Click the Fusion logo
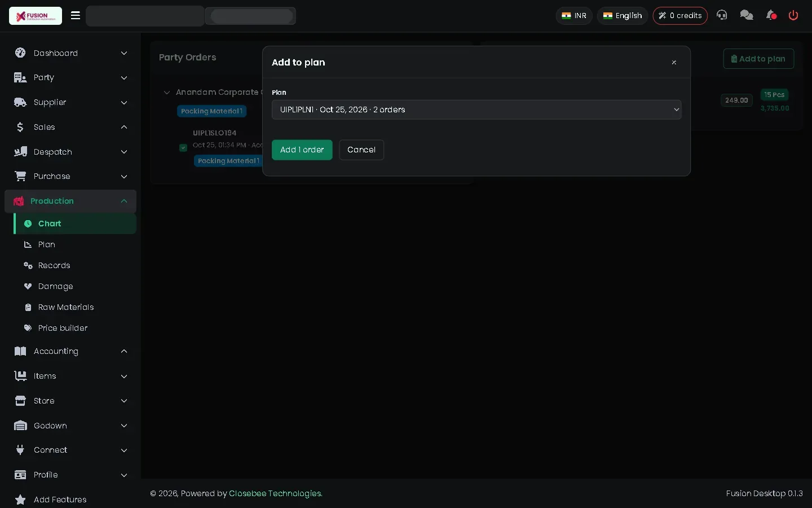 tap(36, 16)
